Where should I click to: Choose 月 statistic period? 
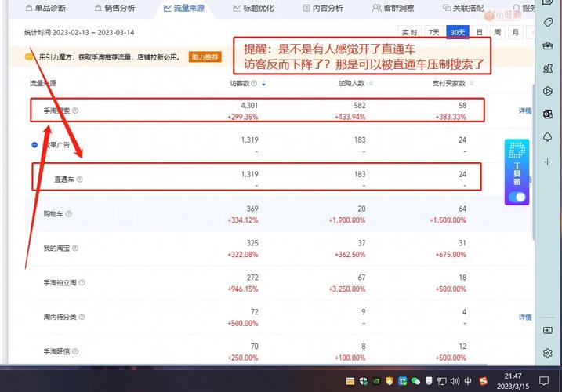tap(516, 32)
